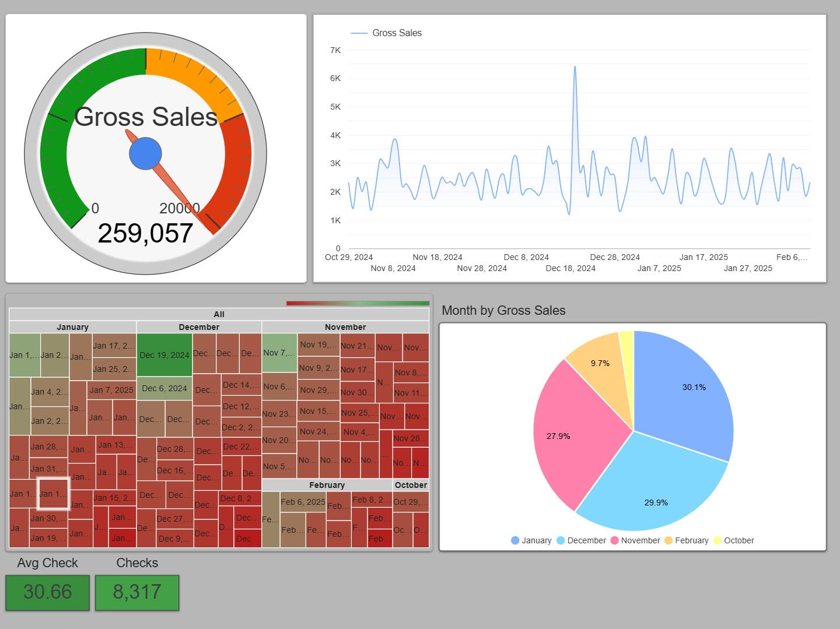This screenshot has height=629, width=840.
Task: Toggle the 27.9% November pie slice
Action: coord(572,437)
